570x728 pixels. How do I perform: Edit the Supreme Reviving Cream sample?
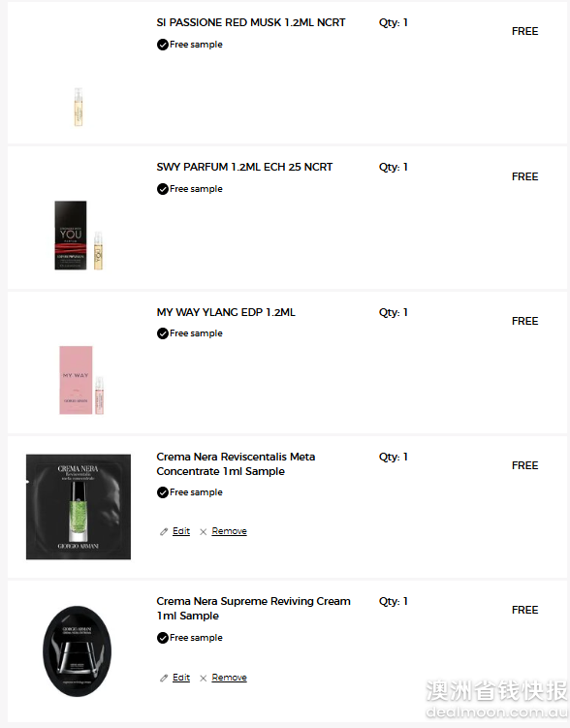[x=181, y=678]
